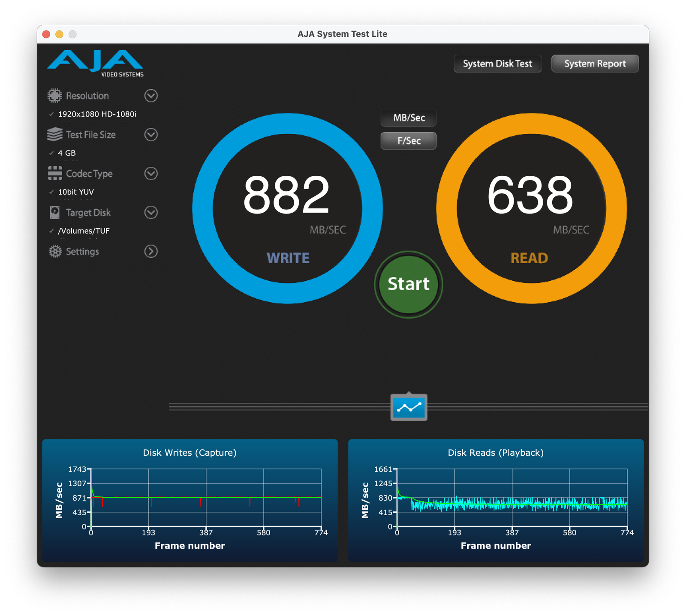
Task: Click the Resolution chip icon
Action: tap(54, 96)
